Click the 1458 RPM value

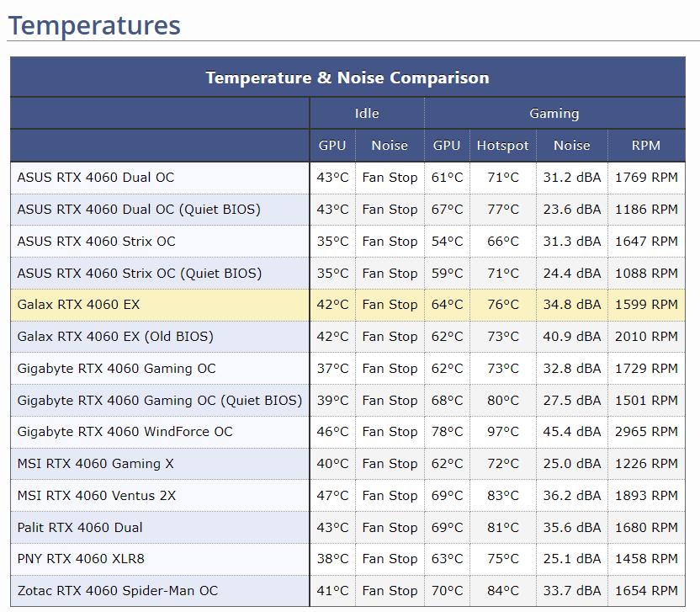646,559
